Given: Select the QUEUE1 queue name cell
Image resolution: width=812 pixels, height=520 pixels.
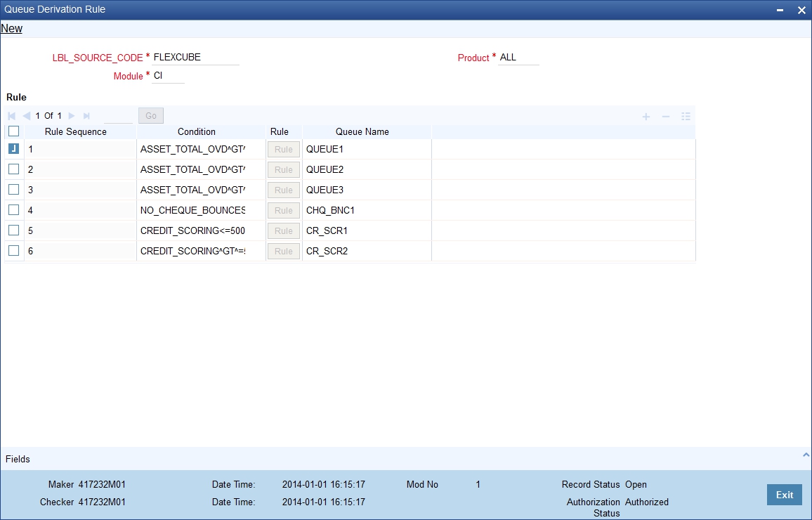Looking at the screenshot, I should (367, 149).
